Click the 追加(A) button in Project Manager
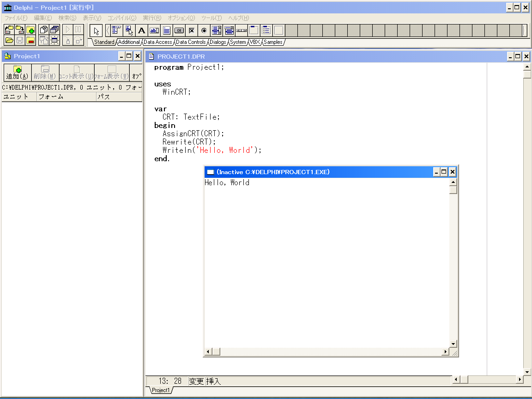 17,73
